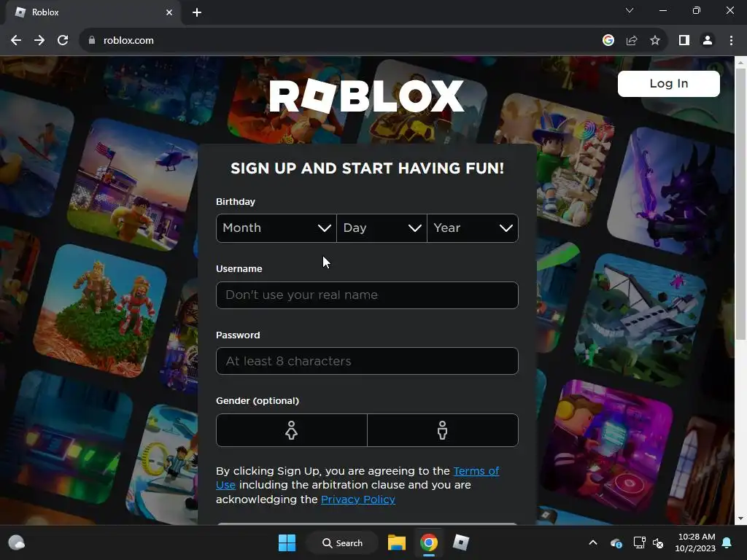Open the tab search chevron

tap(630, 10)
